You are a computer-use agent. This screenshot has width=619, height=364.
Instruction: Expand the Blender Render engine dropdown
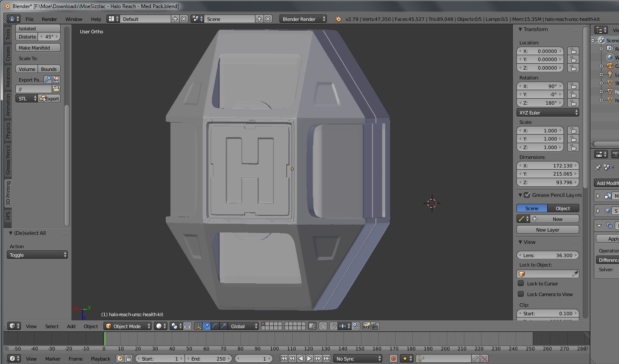[x=303, y=19]
